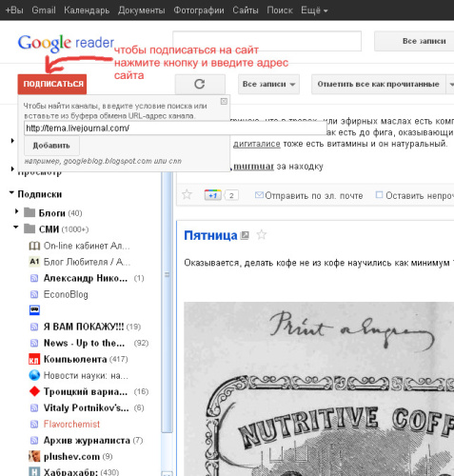
Task: Open the Пятница post title link
Action: pyautogui.click(x=210, y=235)
